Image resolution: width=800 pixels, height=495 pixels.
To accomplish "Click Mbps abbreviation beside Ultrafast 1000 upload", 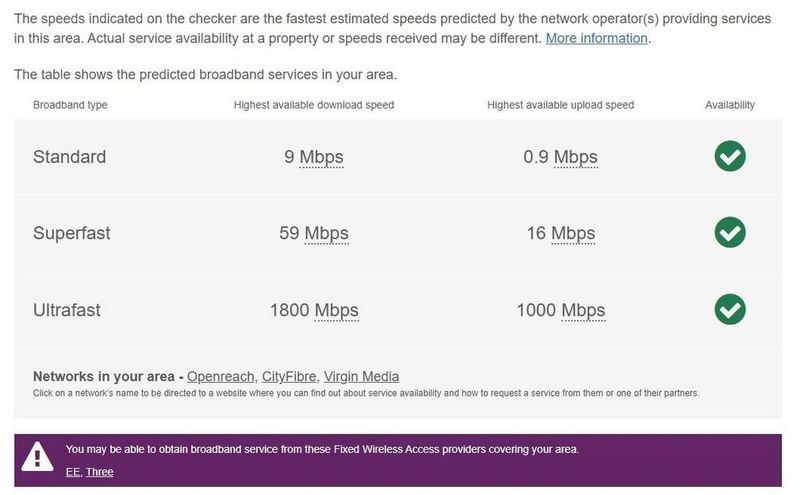I will [x=583, y=311].
